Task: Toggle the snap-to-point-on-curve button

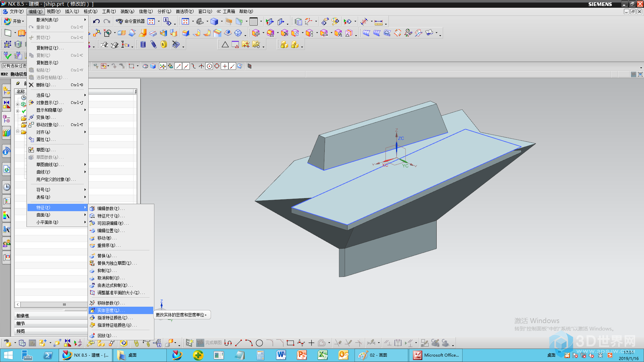Action: coord(232,66)
